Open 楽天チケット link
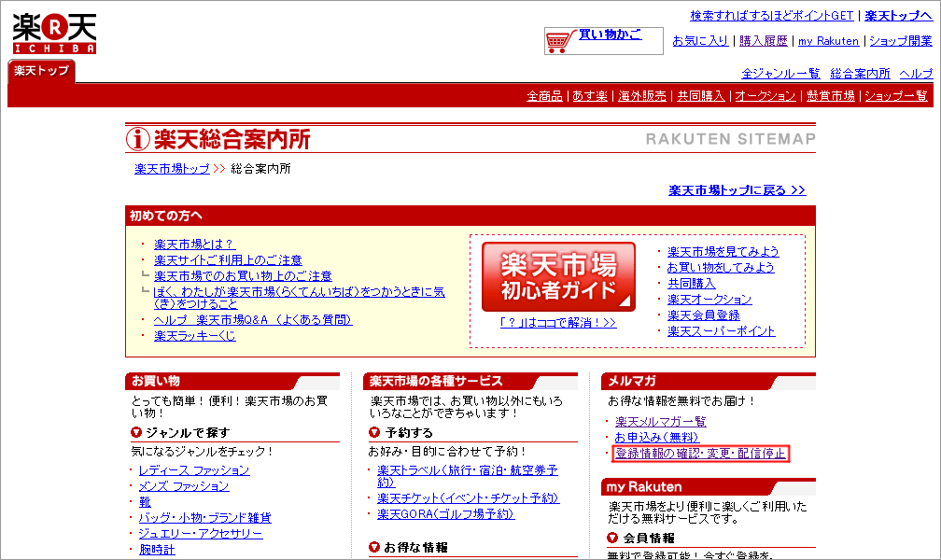This screenshot has width=941, height=560. (x=468, y=498)
